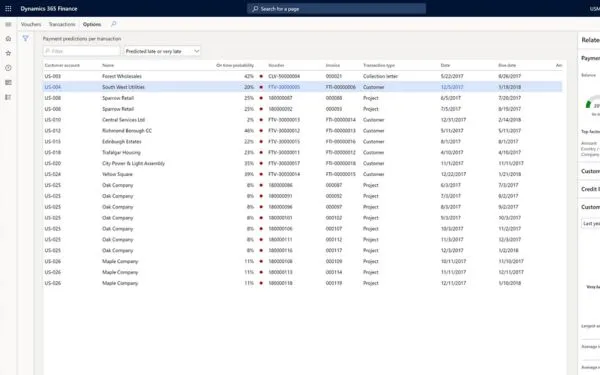Select voucher cell 180000116
This screenshot has height=375, width=600.
(280, 250)
